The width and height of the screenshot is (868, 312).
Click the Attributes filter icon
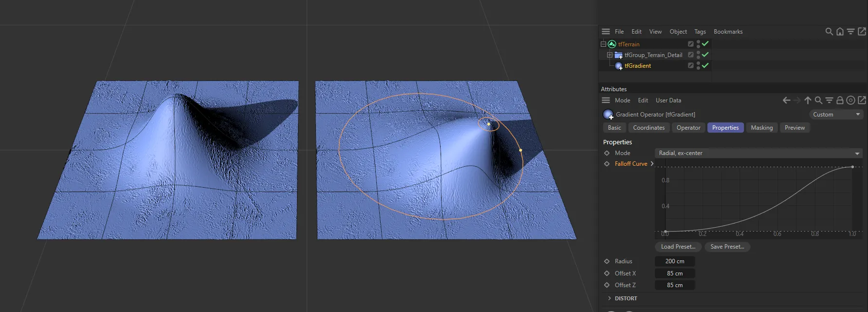(x=829, y=100)
